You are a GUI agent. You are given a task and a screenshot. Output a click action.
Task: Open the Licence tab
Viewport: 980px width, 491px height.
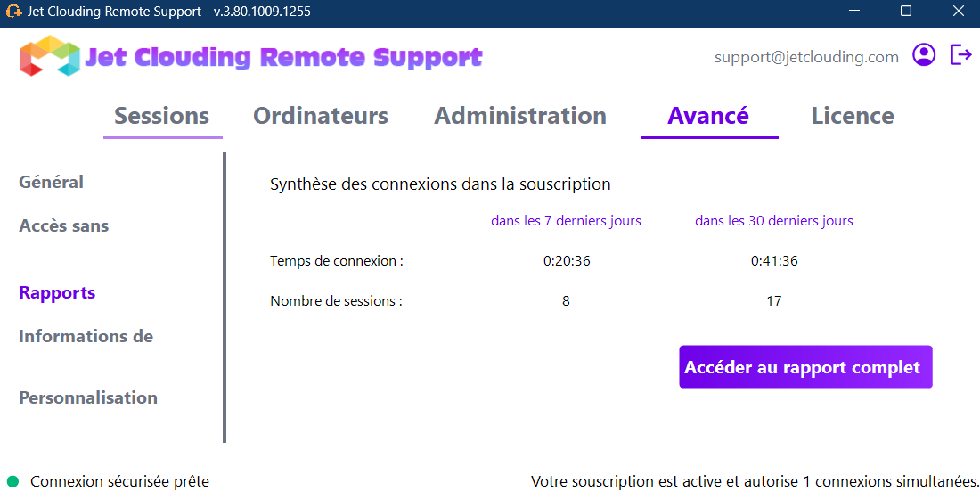853,116
